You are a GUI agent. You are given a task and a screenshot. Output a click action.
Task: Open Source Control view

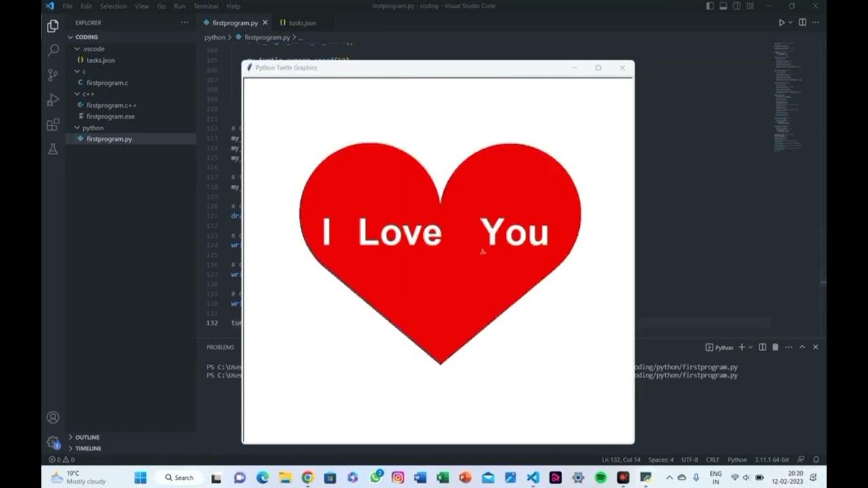(x=53, y=75)
